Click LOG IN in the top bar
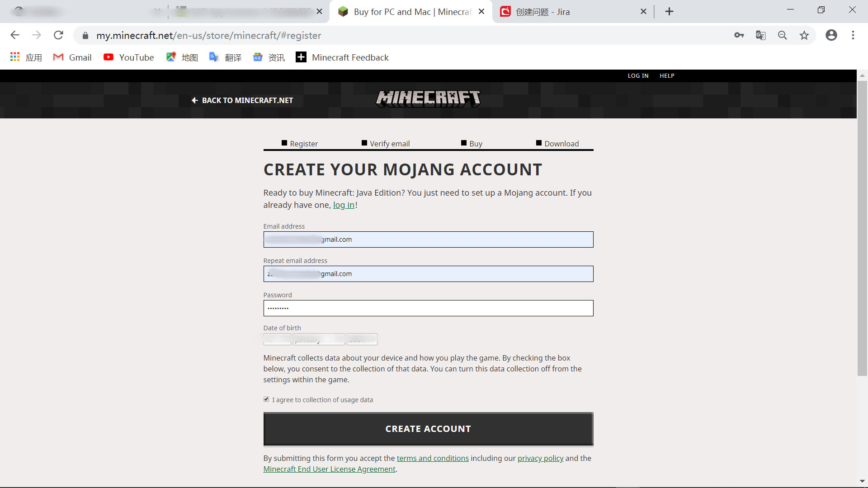The width and height of the screenshot is (868, 488). [638, 76]
